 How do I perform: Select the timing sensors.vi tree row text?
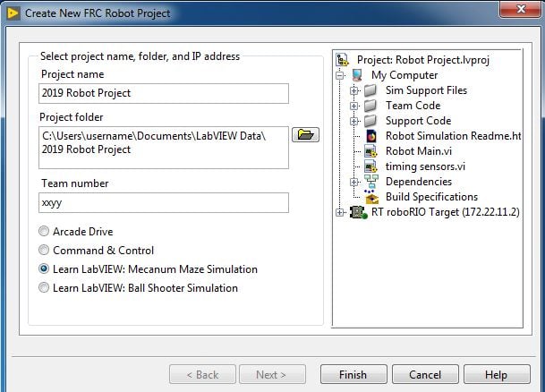(x=425, y=166)
